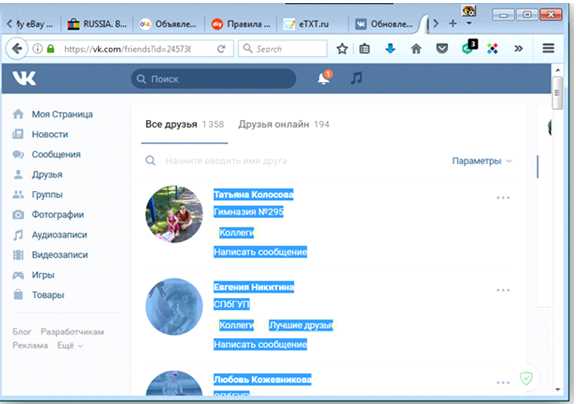Select the Друзья онлайн tab
Image resolution: width=576 pixels, height=404 pixels.
tap(284, 125)
